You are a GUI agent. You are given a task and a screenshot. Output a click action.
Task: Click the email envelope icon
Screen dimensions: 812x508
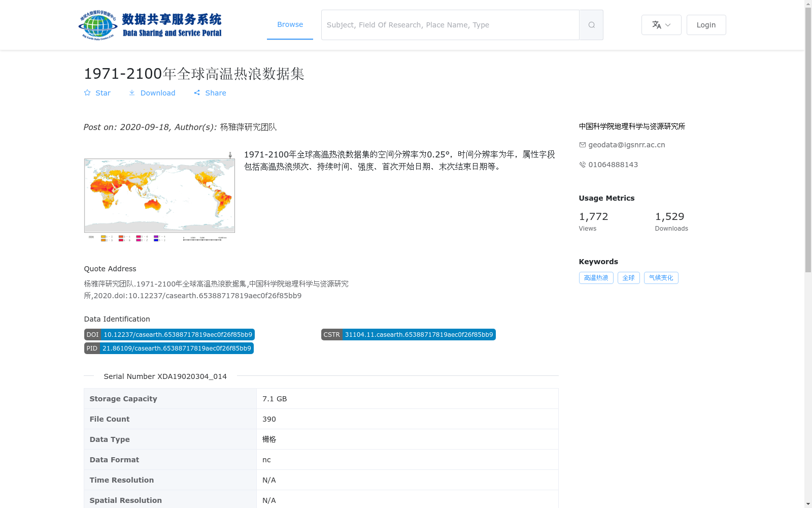pyautogui.click(x=583, y=145)
